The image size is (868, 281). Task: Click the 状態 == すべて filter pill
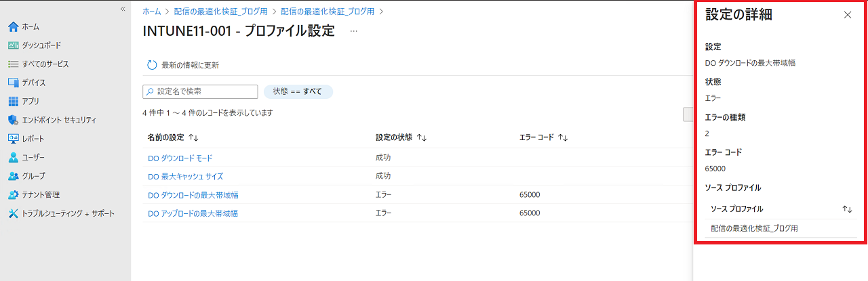click(x=298, y=91)
